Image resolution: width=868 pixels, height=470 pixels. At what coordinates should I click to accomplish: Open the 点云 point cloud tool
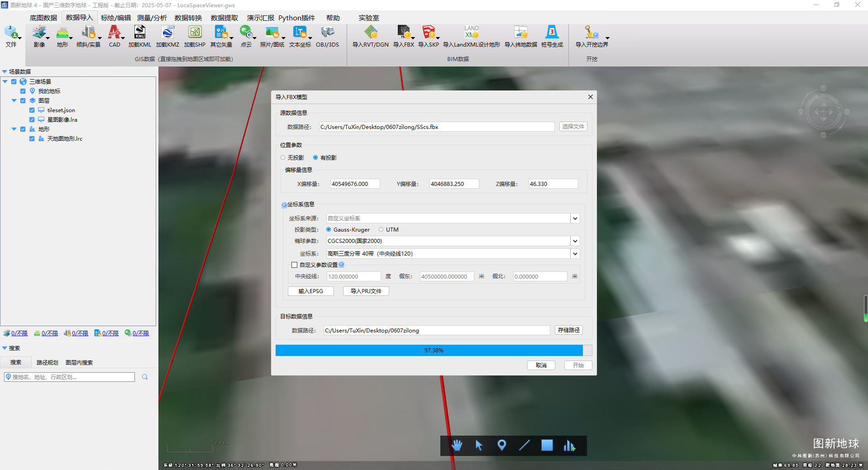tap(246, 36)
